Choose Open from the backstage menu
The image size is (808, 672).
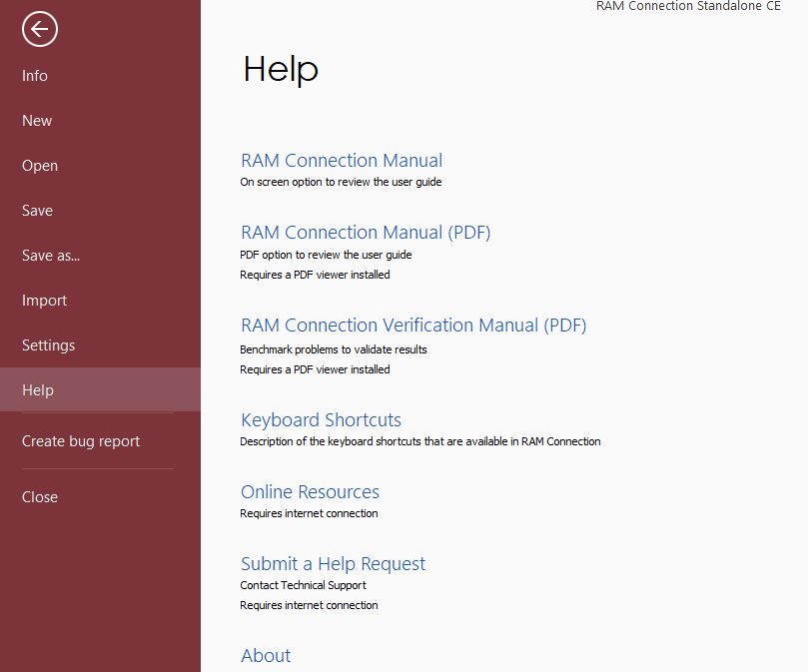click(40, 166)
